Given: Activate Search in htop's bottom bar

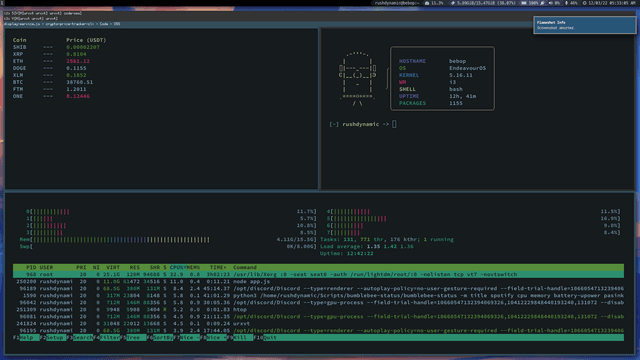Looking at the screenshot, I should pyautogui.click(x=80, y=338).
